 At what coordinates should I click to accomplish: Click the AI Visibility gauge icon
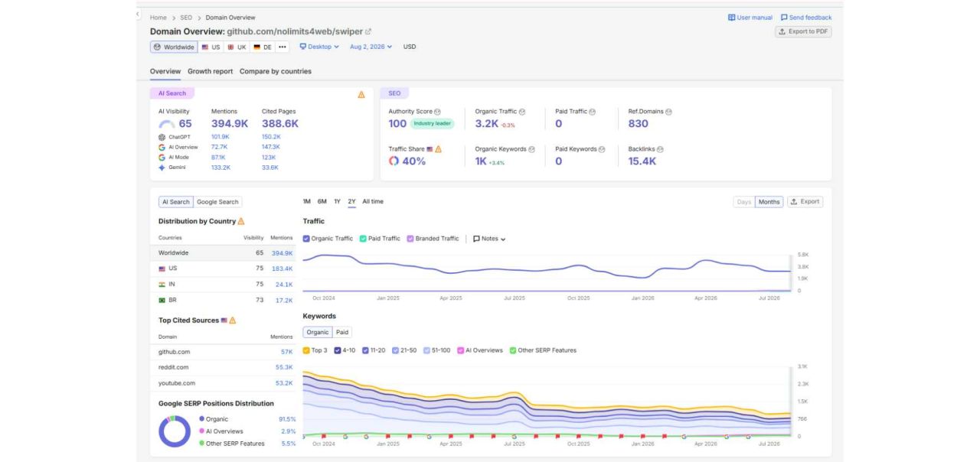tap(167, 124)
